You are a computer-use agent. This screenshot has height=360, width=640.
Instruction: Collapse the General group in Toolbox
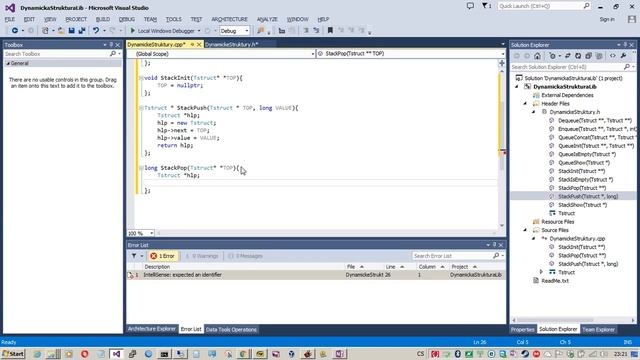coord(8,64)
